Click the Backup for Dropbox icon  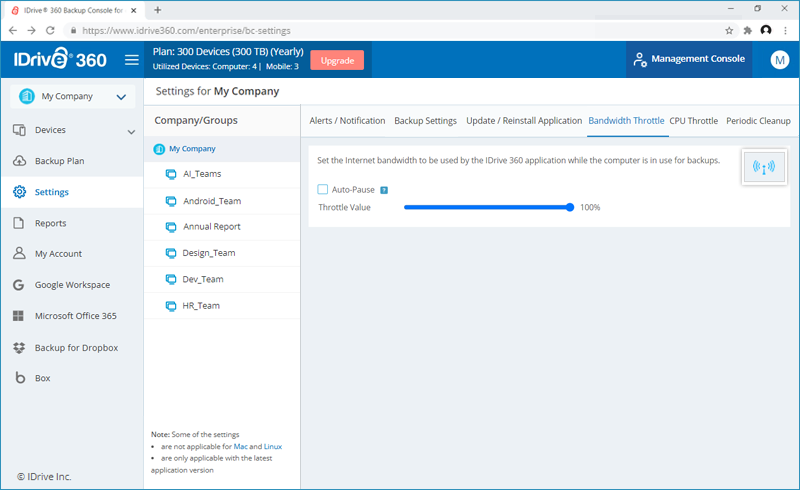[19, 348]
